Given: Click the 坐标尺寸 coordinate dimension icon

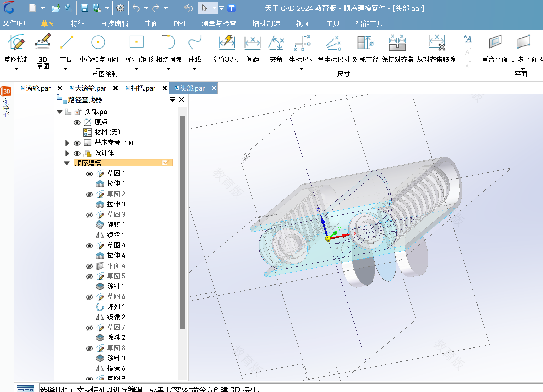Looking at the screenshot, I should click(302, 43).
